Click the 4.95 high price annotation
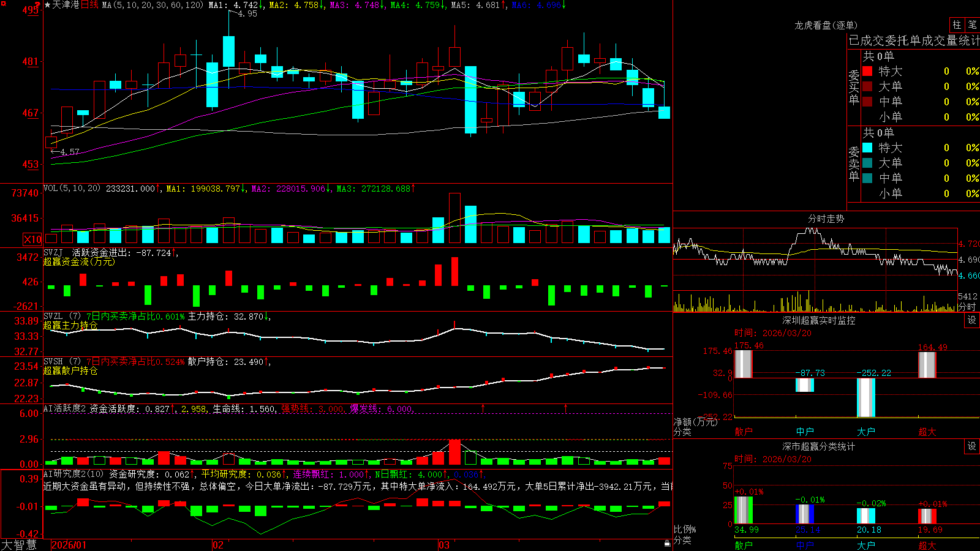This screenshot has width=980, height=551. 247,14
